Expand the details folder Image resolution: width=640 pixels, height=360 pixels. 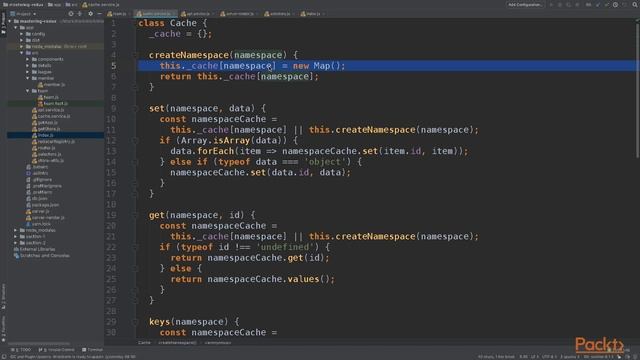28,66
